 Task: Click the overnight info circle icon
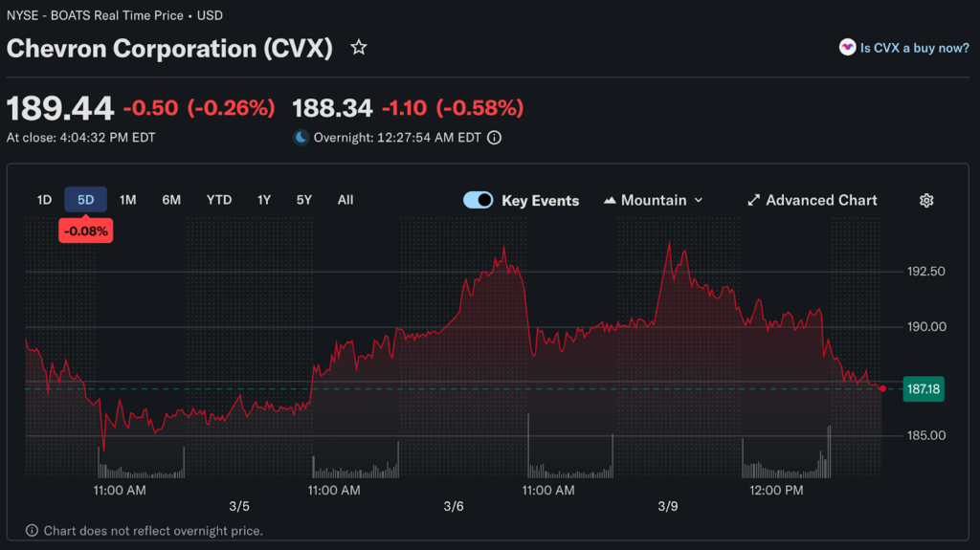point(494,138)
